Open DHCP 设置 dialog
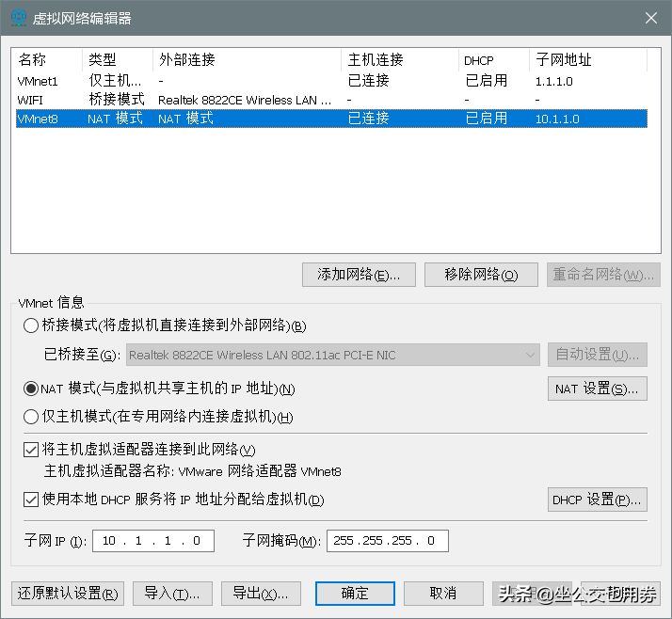672x619 pixels. point(598,500)
